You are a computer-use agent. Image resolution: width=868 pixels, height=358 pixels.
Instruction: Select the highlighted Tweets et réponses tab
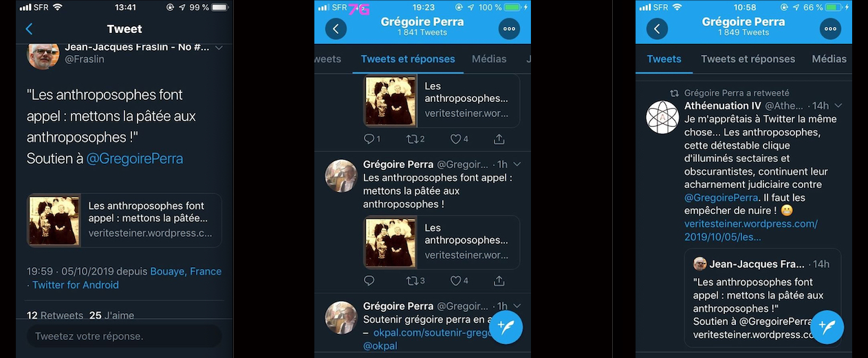point(407,59)
